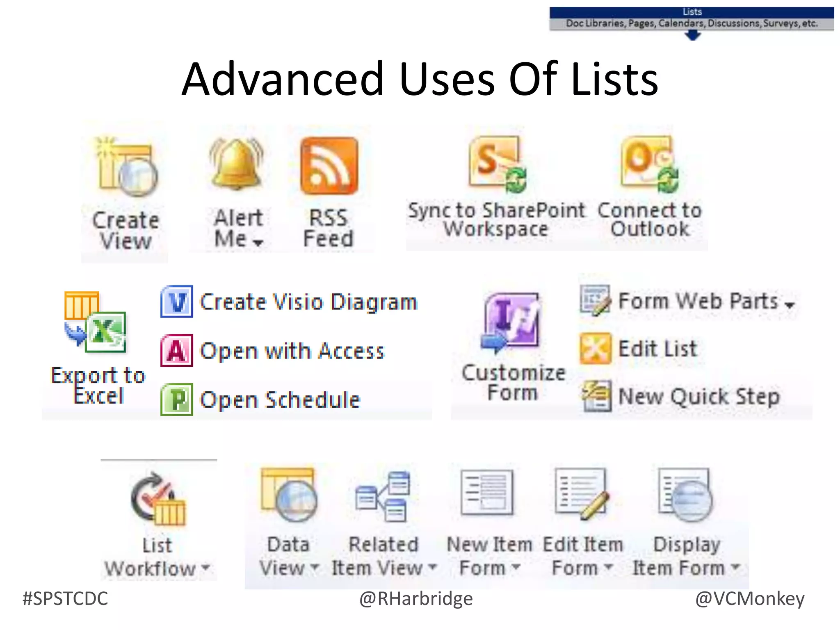Click the Open with Access icon

pyautogui.click(x=177, y=351)
